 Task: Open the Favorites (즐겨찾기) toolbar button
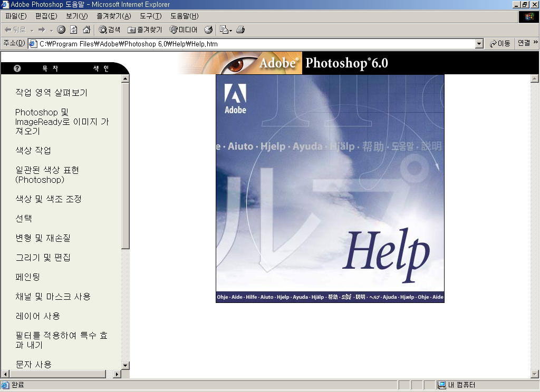(144, 30)
